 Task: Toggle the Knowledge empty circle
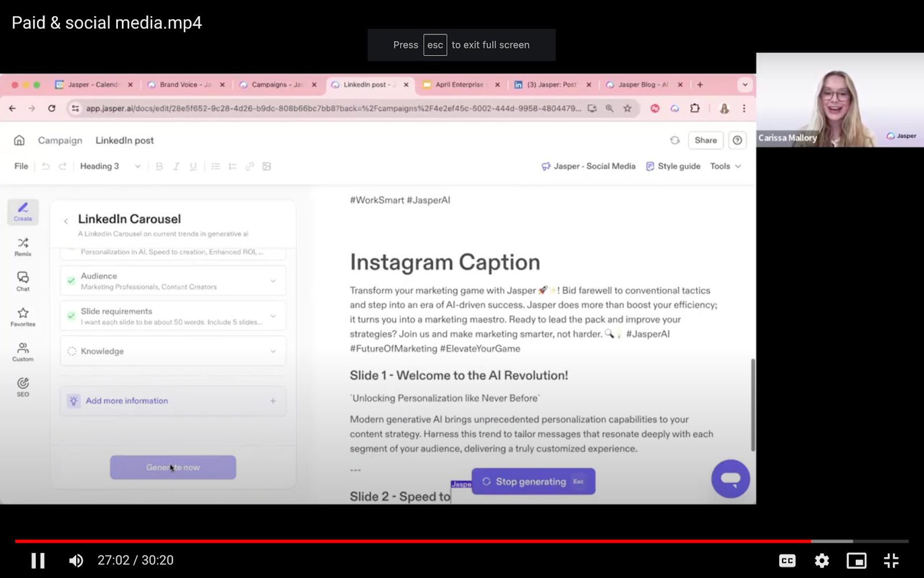pos(72,351)
